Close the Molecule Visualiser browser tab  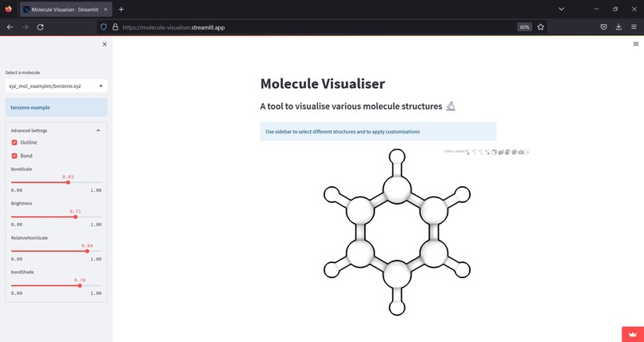pyautogui.click(x=105, y=10)
